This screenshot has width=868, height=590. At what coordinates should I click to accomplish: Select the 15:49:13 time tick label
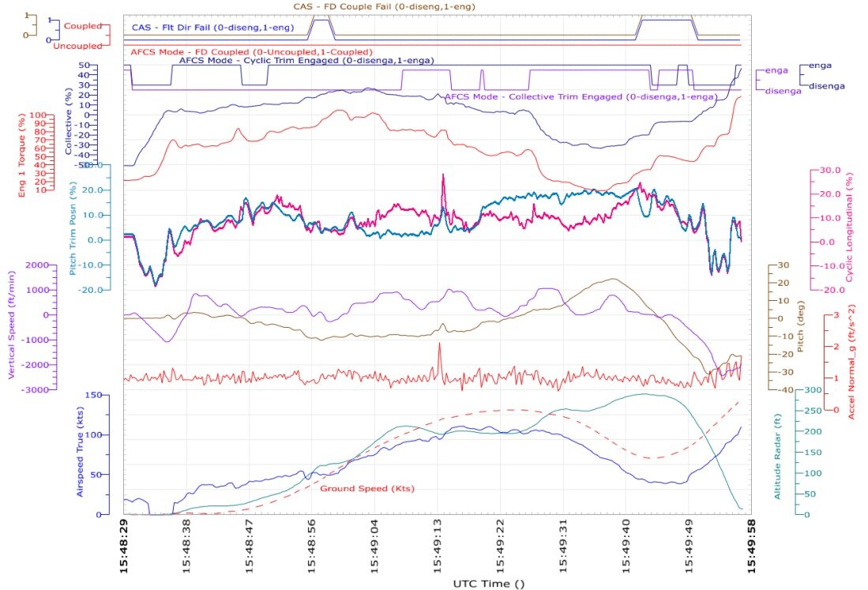coord(438,545)
